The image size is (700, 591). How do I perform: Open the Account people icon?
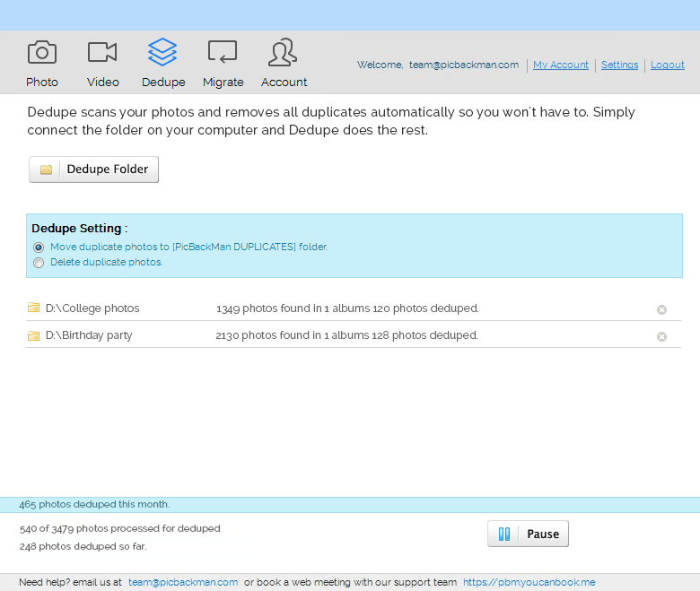[x=284, y=53]
